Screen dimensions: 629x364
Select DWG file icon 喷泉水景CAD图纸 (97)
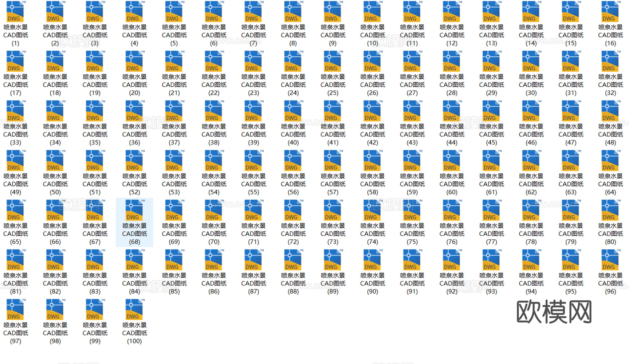[x=15, y=310]
